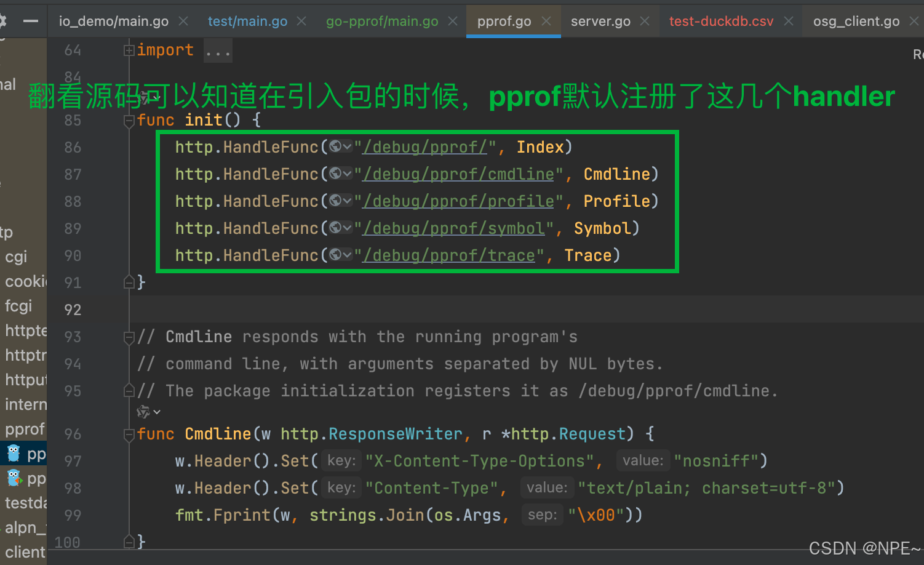924x565 pixels.
Task: Collapse the Cmdline comment block at line 93
Action: pyautogui.click(x=129, y=337)
